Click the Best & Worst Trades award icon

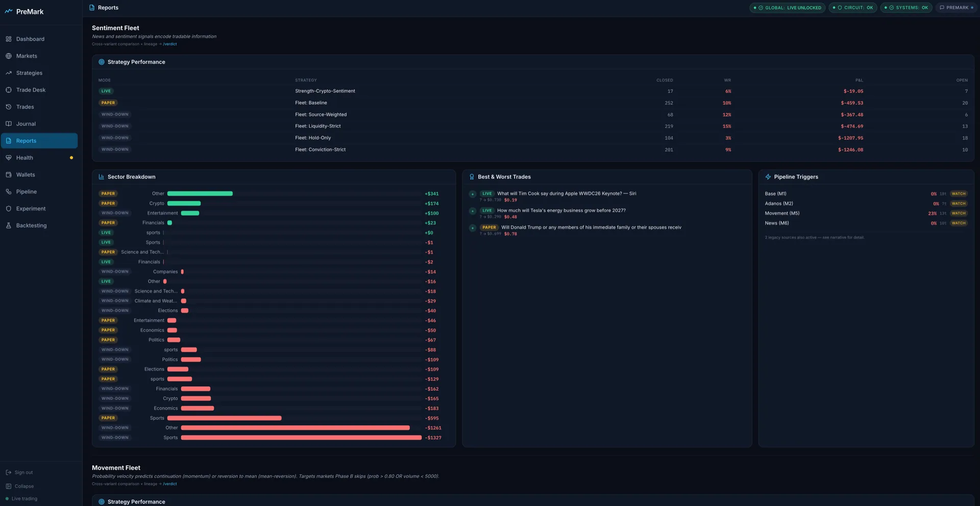point(472,177)
